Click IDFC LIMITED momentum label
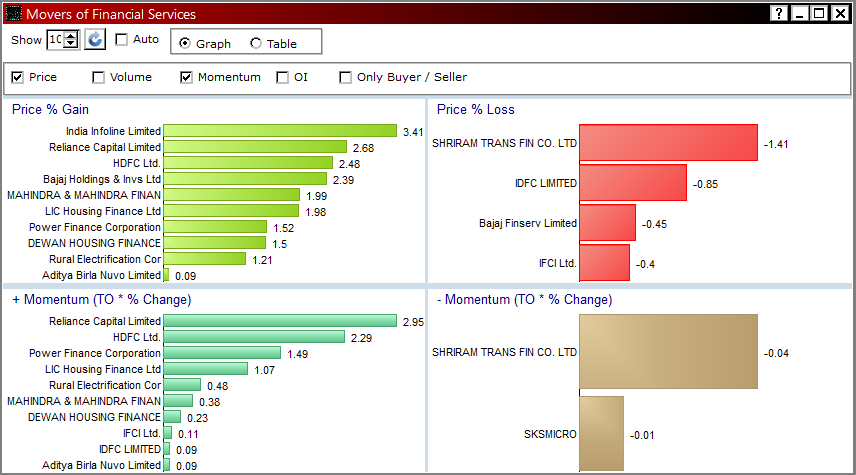856x475 pixels. [130, 449]
